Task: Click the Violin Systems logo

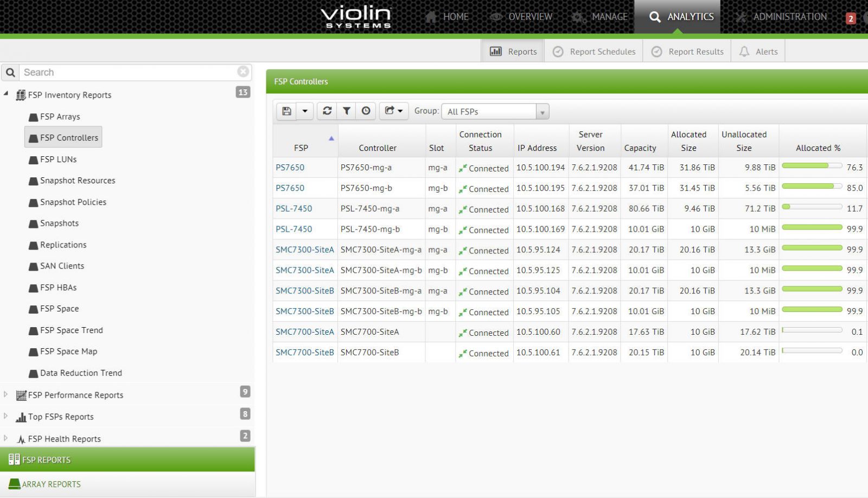Action: (356, 16)
